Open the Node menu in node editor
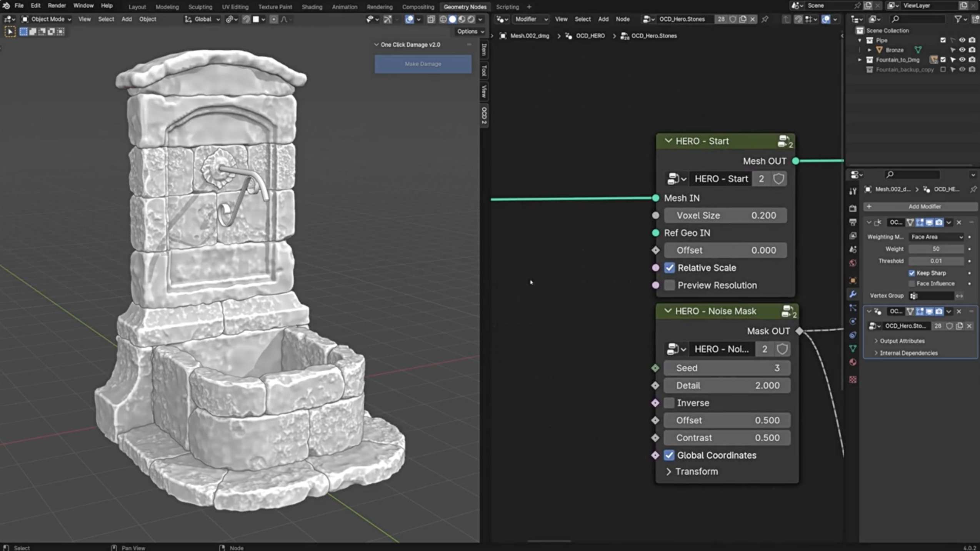 tap(622, 19)
